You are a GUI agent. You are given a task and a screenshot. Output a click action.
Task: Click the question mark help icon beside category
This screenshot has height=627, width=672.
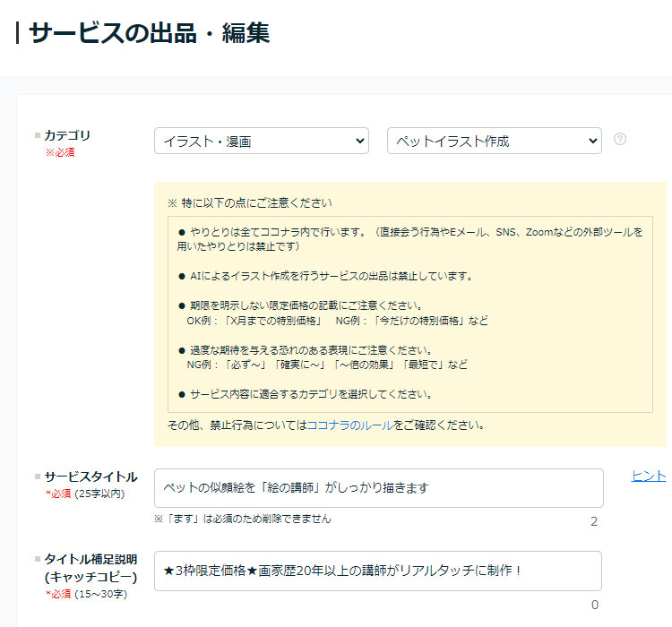pyautogui.click(x=620, y=140)
